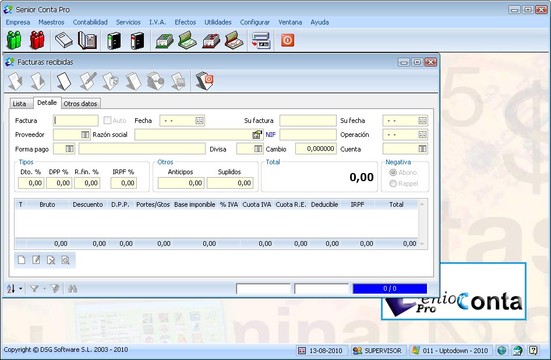The image size is (551, 360).
Task: Click the blank new page icon in Facturas toolbar
Action: pos(64,81)
